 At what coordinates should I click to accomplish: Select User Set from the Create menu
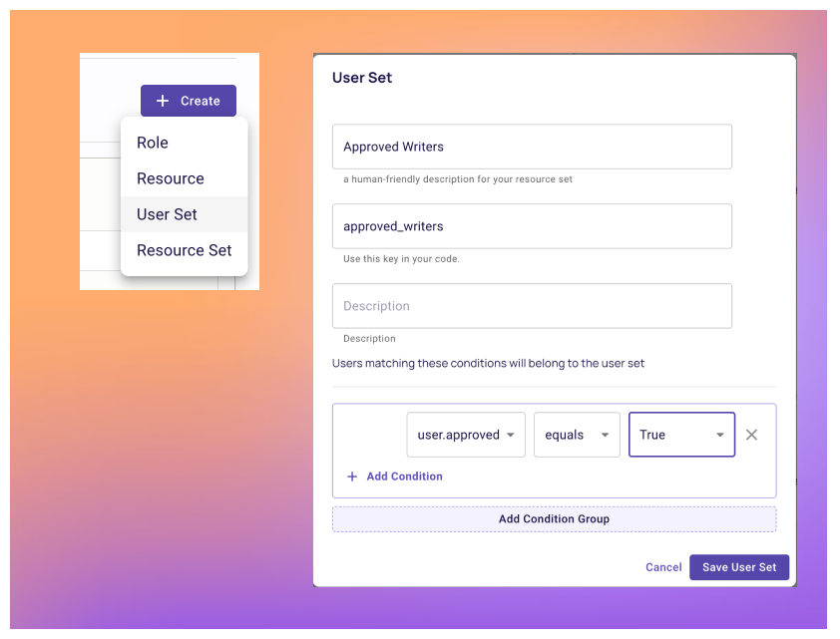point(167,214)
